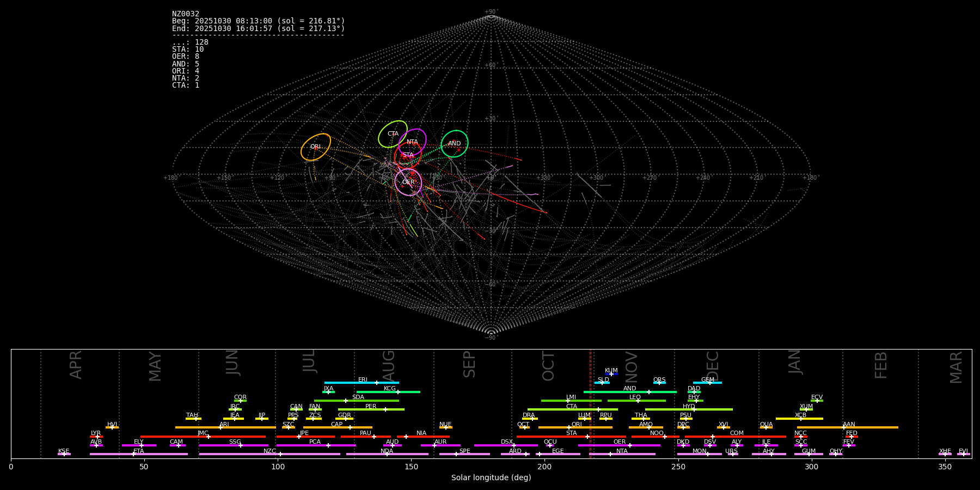
Task: Select the AND radiant circle on sky map
Action: [x=455, y=144]
